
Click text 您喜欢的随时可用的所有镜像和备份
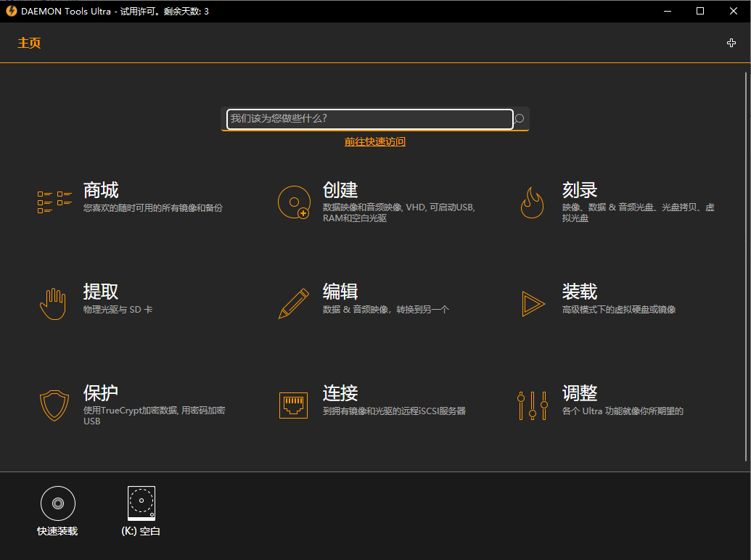[153, 208]
